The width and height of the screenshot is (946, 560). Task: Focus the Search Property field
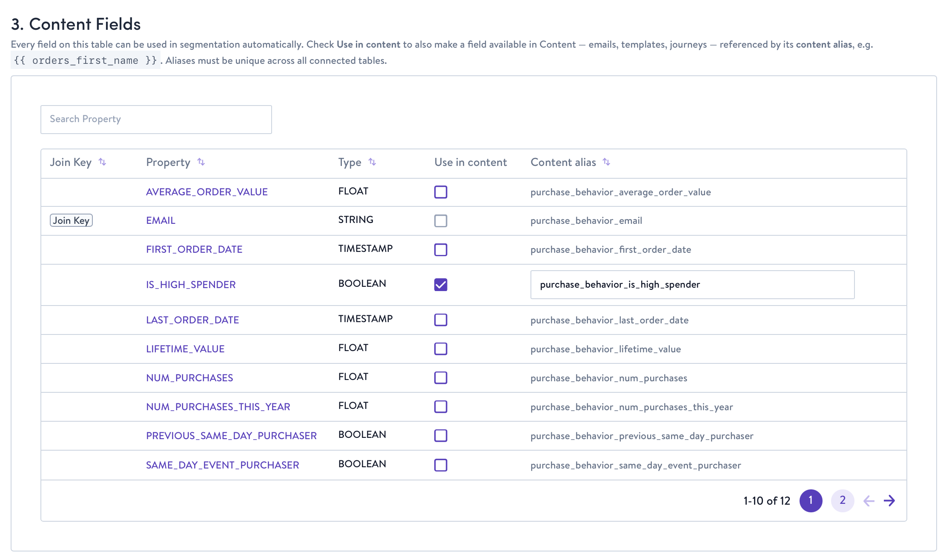156,120
